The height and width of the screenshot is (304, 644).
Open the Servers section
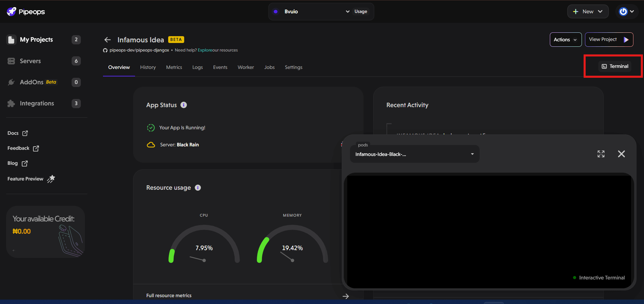pyautogui.click(x=30, y=61)
